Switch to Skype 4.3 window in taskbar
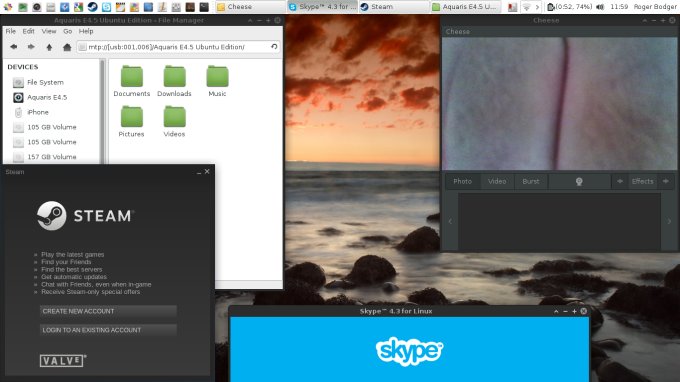The image size is (680, 382). (x=323, y=7)
